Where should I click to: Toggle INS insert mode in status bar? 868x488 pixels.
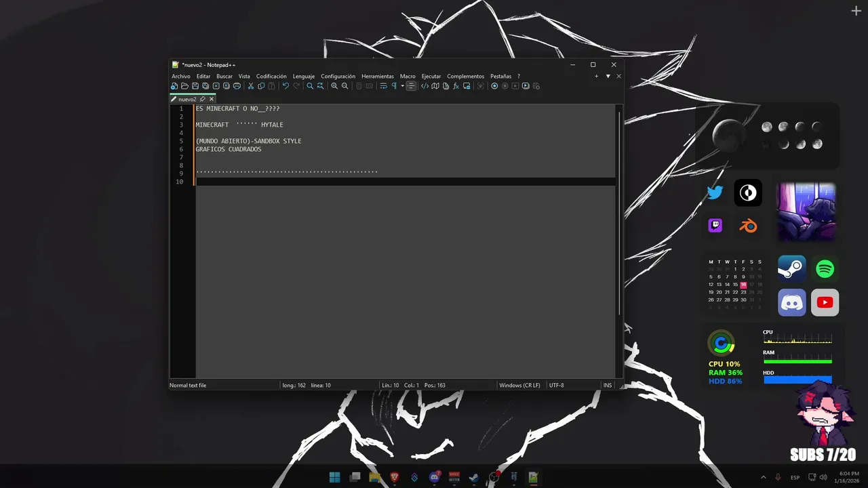pos(608,385)
